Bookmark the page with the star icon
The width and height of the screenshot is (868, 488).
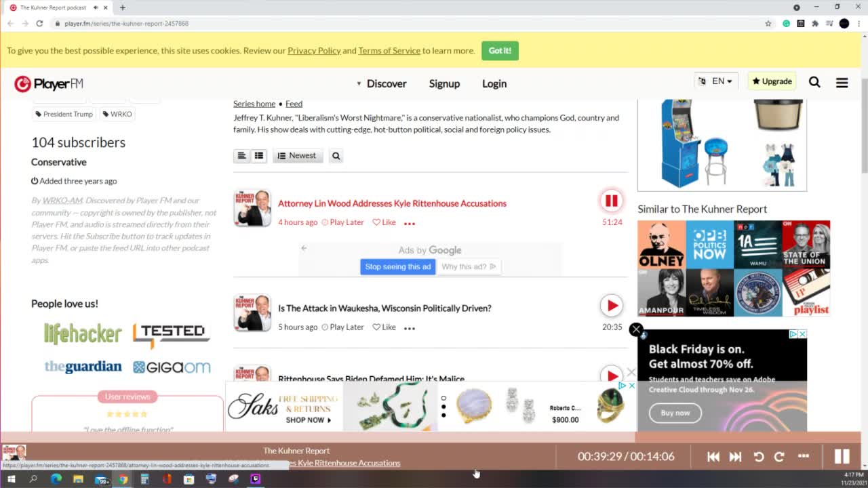point(768,23)
